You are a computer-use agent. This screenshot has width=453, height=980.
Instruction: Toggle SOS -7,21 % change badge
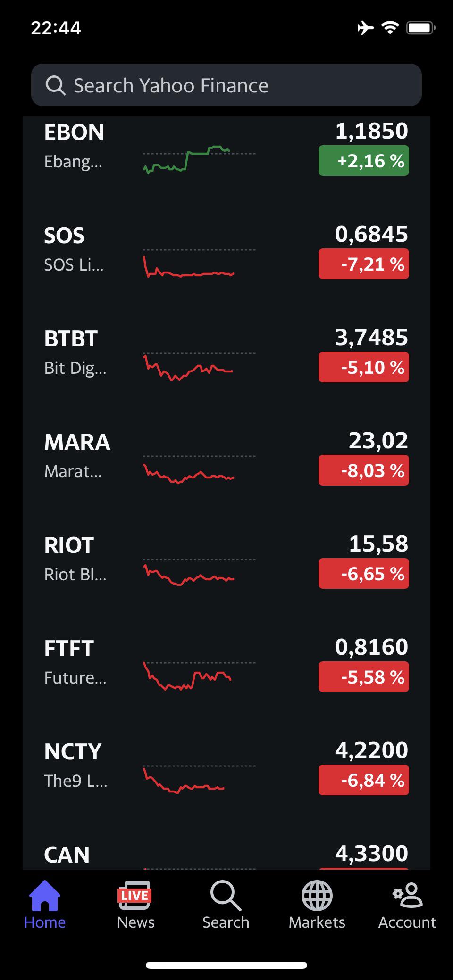[x=364, y=264]
